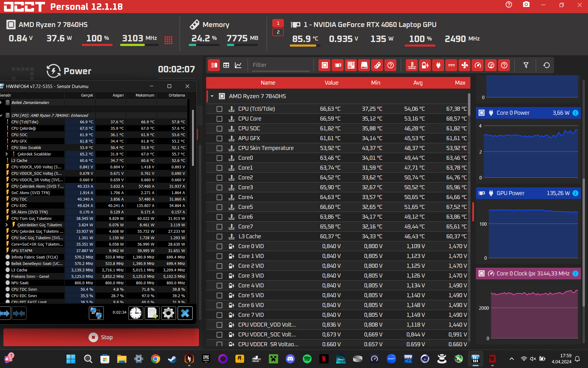Sort by the Max column header
This screenshot has height=368, width=588.
(x=460, y=83)
